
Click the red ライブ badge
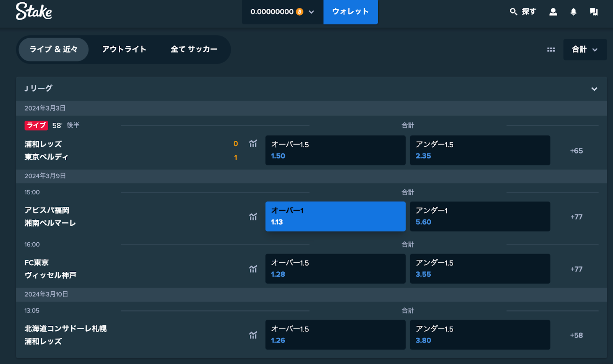(36, 125)
